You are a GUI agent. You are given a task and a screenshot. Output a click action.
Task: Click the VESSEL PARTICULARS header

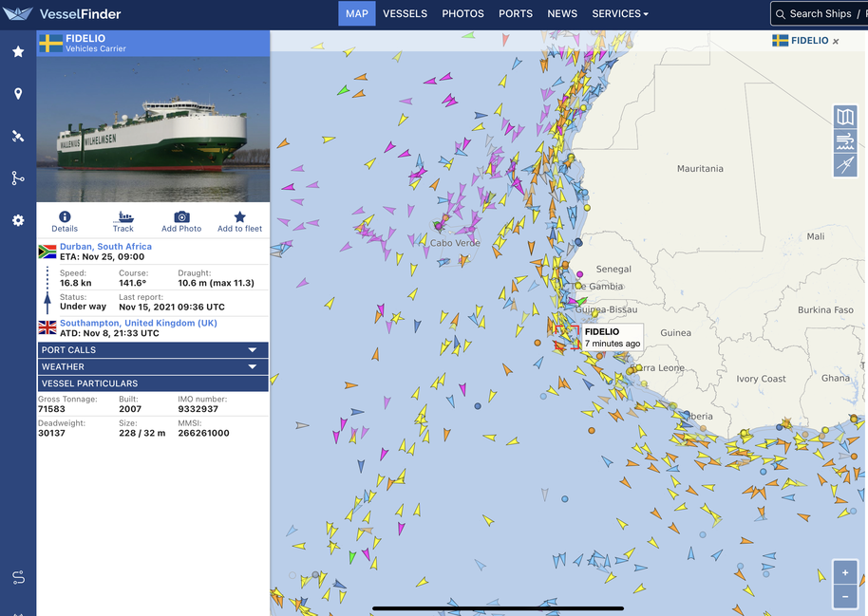(153, 383)
